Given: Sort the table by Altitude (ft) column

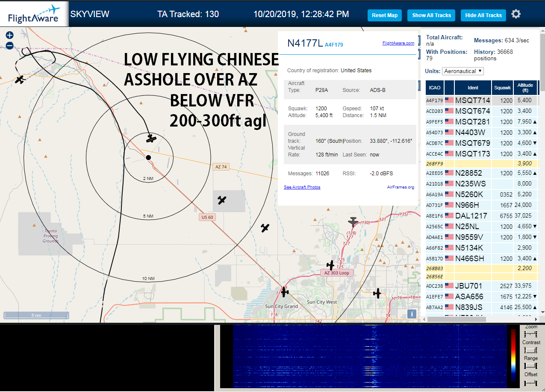Looking at the screenshot, I should tap(525, 88).
